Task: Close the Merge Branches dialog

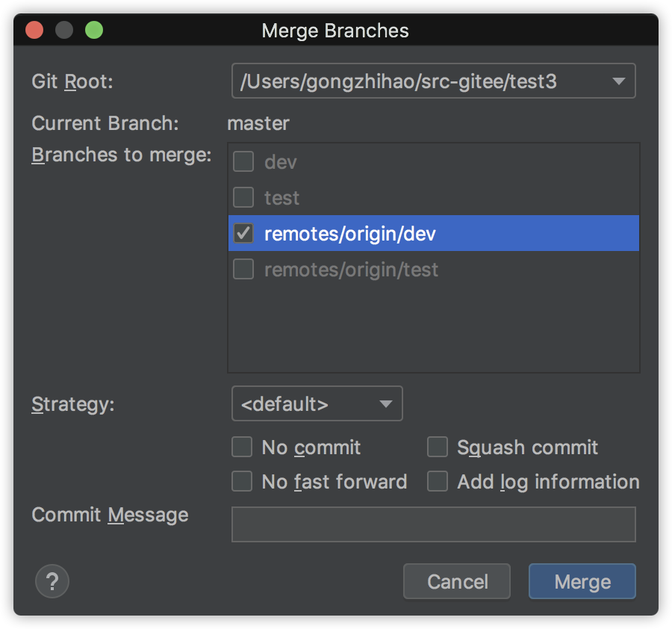Action: (34, 30)
